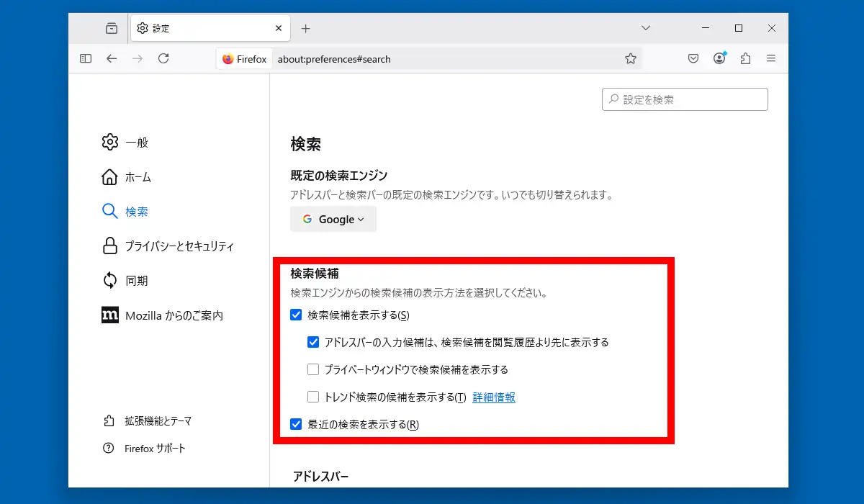Bookmark this page with star icon
The width and height of the screenshot is (864, 504).
tap(631, 59)
